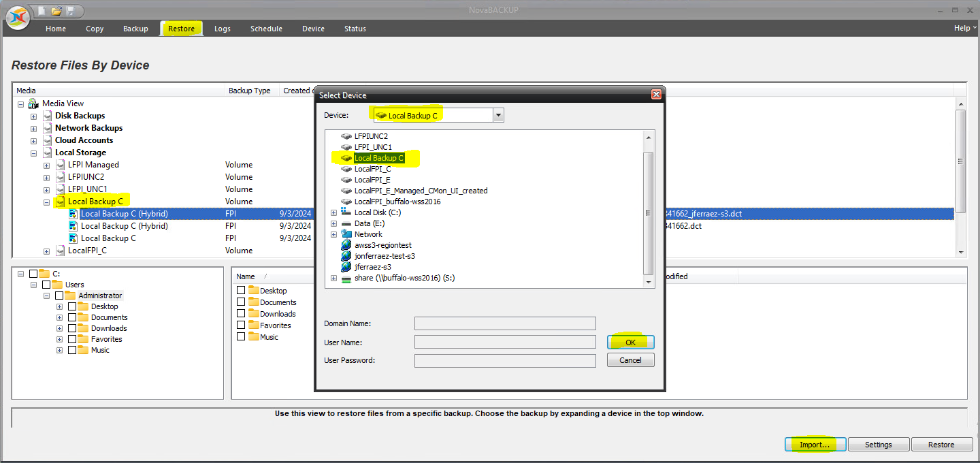Click the LocalFPI_E_Managed_CMon_UI_created device icon
This screenshot has height=463, width=980.
click(x=346, y=191)
